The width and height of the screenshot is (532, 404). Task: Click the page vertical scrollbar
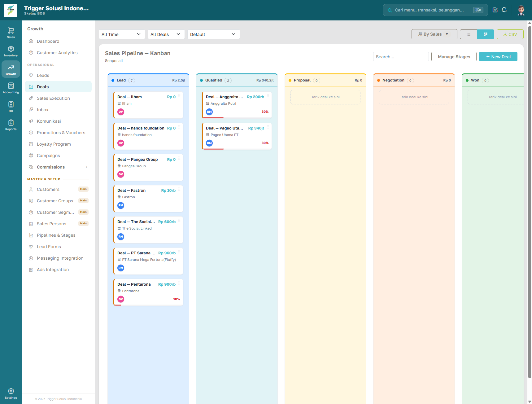(x=530, y=201)
